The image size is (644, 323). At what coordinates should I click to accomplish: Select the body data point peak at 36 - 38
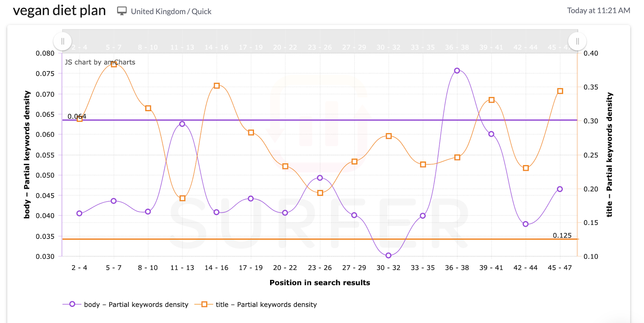[457, 70]
